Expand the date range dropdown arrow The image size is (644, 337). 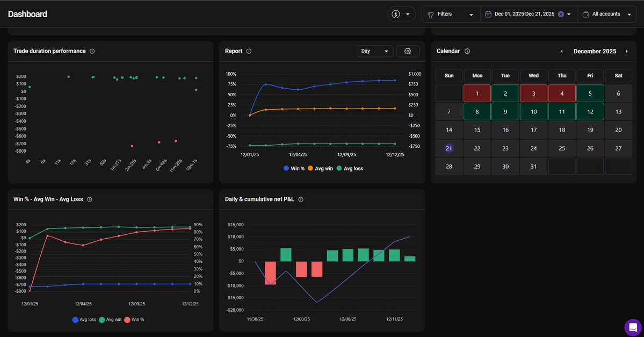tap(569, 15)
